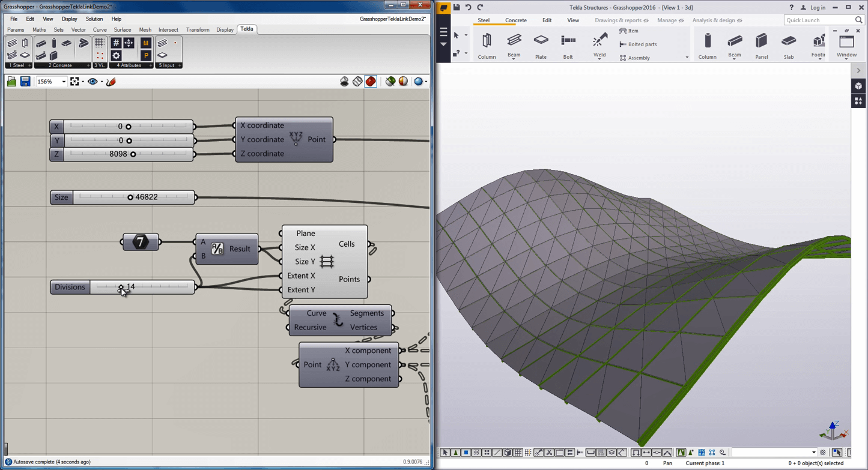Toggle the wireframe preview mode button
This screenshot has height=470, width=868.
(x=357, y=82)
